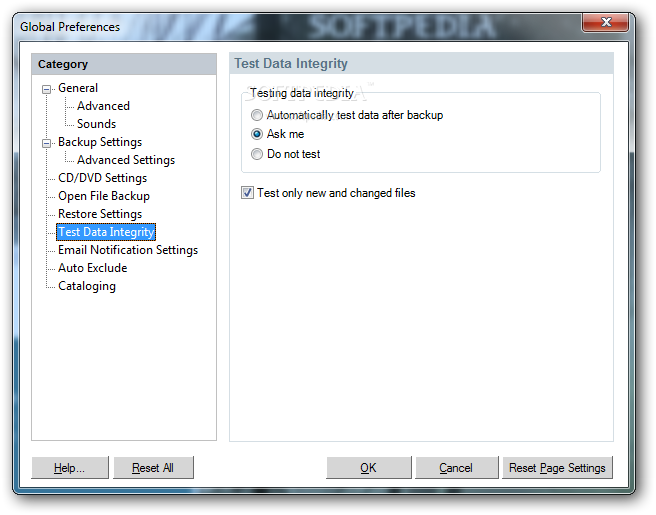Click Reset All button
This screenshot has height=515, width=656.
click(x=153, y=467)
